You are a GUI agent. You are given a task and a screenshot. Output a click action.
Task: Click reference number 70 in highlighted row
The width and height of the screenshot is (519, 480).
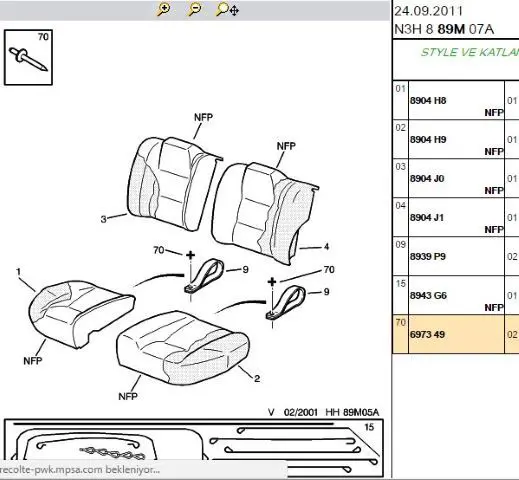(x=400, y=322)
